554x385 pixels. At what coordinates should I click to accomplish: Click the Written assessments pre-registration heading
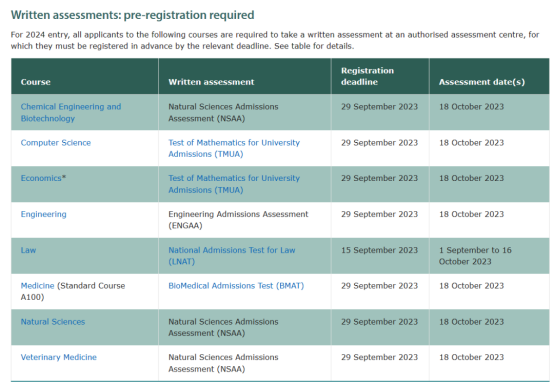point(132,15)
